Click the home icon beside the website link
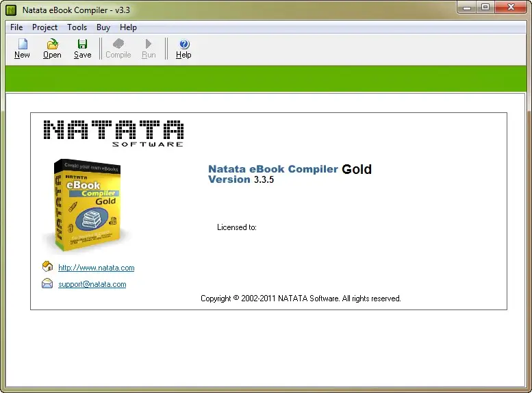Image resolution: width=532 pixels, height=393 pixels. [47, 266]
